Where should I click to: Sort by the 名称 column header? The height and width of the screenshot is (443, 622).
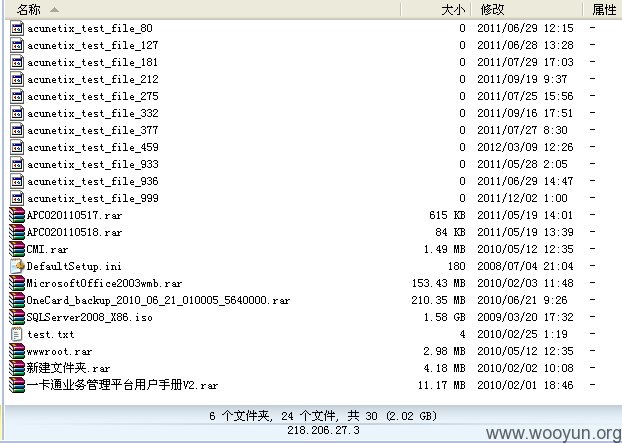click(x=29, y=9)
